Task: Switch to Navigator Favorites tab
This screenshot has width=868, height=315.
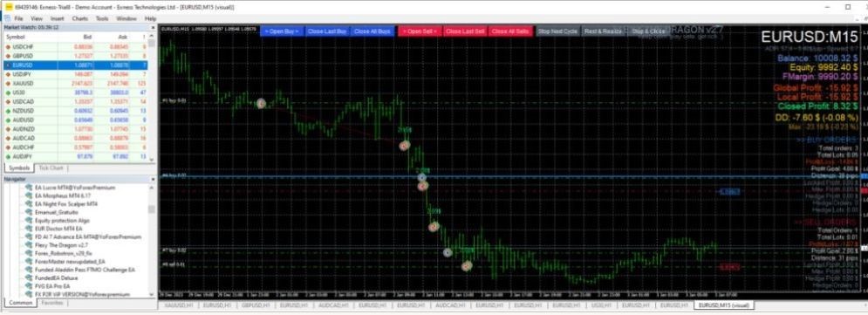Action: 52,303
